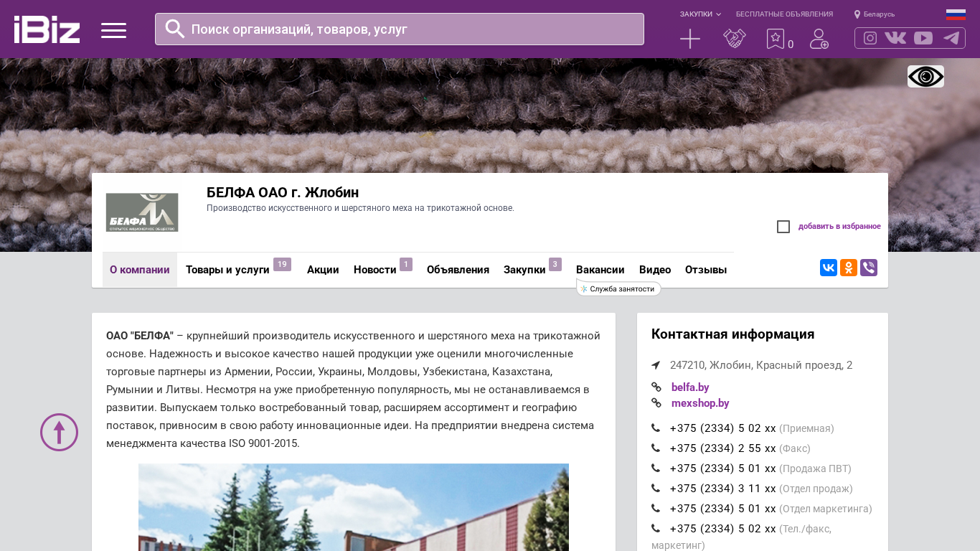Click the Контактная информация heading
The width and height of the screenshot is (980, 551).
pyautogui.click(x=732, y=334)
